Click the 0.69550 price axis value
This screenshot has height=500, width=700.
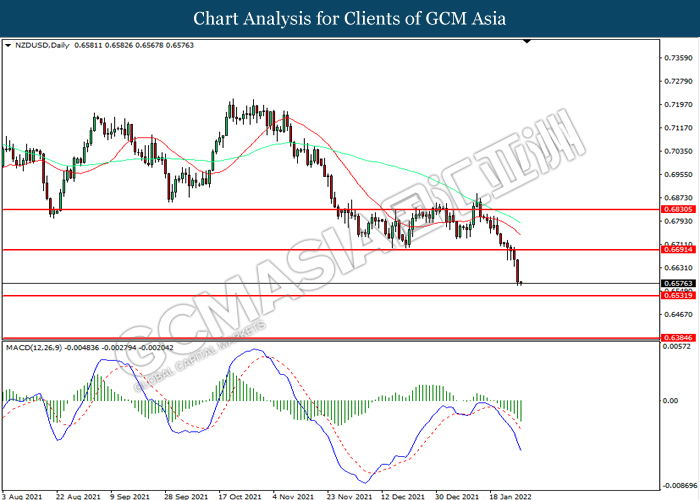click(679, 175)
